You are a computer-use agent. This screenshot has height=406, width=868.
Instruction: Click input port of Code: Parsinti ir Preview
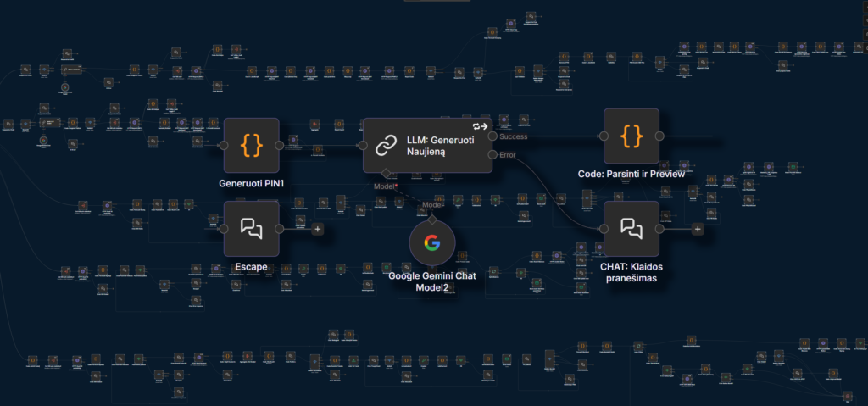[x=604, y=136]
